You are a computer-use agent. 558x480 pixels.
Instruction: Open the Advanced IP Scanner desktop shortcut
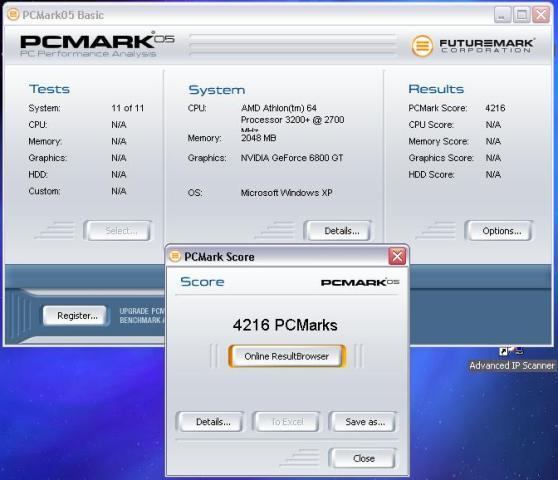coord(512,359)
